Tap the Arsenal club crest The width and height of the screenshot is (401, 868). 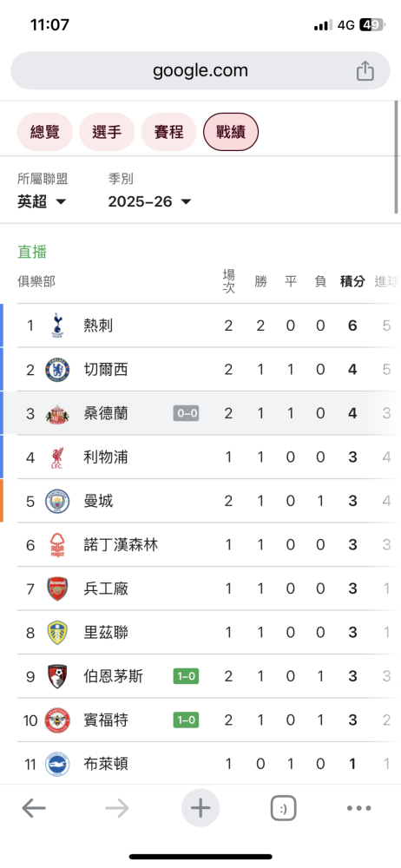57,589
